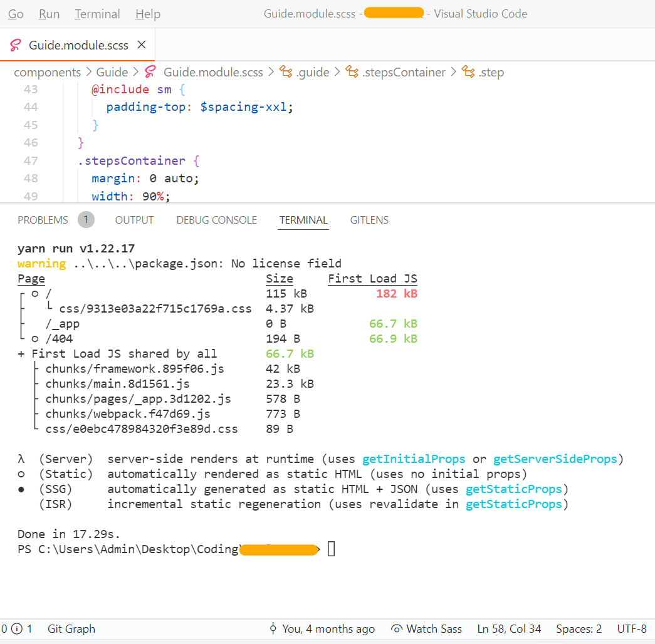Expand breadcrumb chevron after components
Screen dimensions: 655x644
pyautogui.click(x=88, y=72)
